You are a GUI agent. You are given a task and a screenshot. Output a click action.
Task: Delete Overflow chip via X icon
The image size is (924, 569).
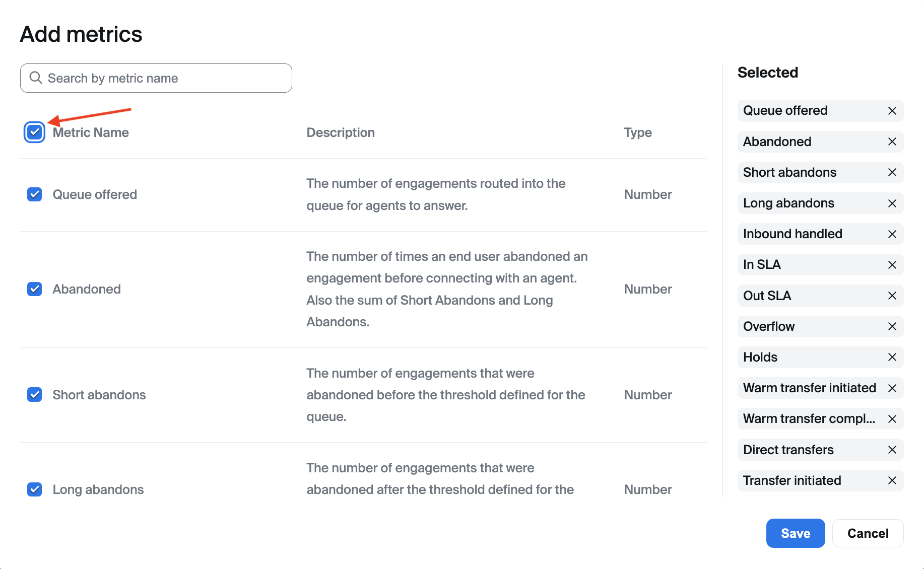(892, 326)
